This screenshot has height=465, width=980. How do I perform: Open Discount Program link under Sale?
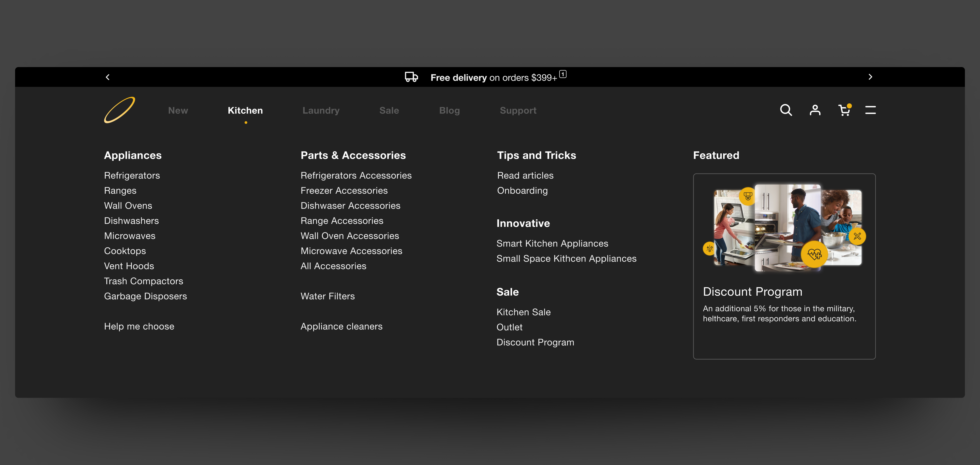coord(535,342)
